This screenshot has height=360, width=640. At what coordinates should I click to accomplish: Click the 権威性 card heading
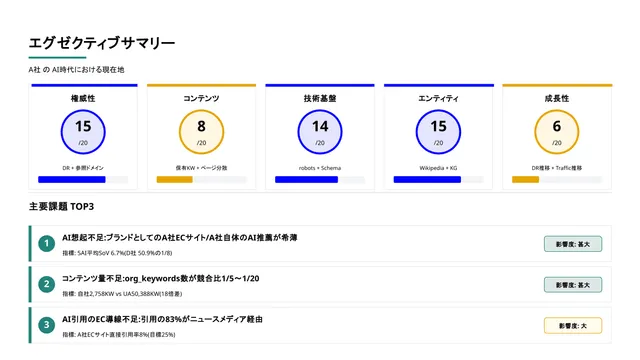tap(83, 98)
